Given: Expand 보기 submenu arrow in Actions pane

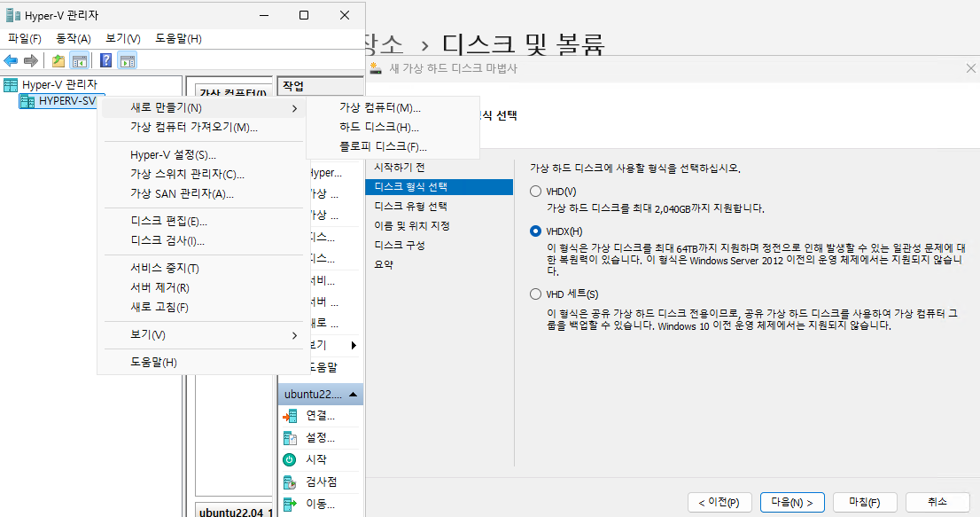Looking at the screenshot, I should tap(354, 345).
